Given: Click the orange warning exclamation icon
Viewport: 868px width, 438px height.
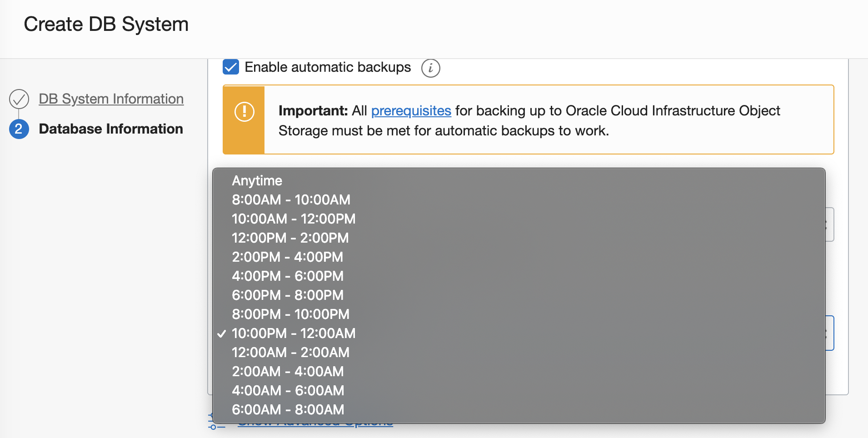Looking at the screenshot, I should tap(244, 112).
